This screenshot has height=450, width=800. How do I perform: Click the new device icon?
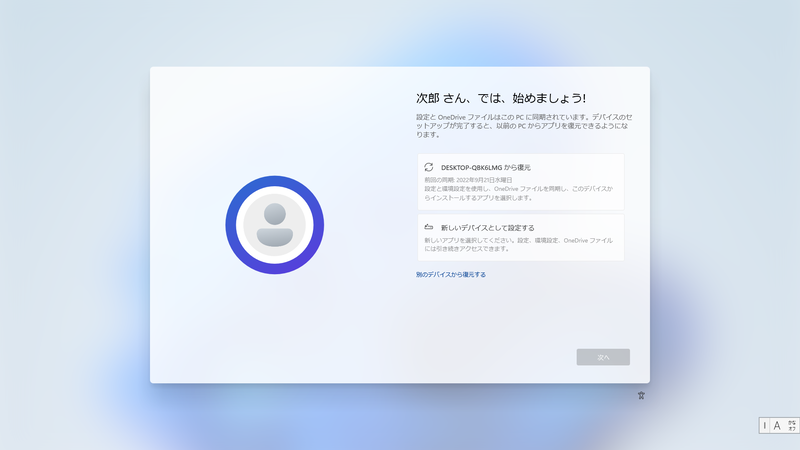click(429, 228)
